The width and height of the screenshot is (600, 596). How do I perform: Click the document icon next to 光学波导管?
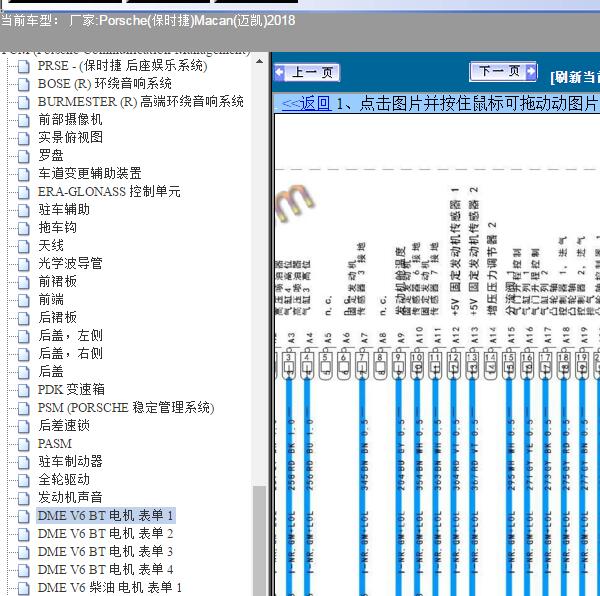pyautogui.click(x=23, y=264)
